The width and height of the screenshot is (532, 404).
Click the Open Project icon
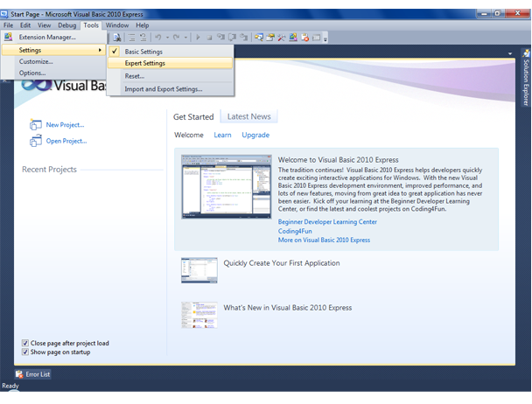click(x=36, y=141)
